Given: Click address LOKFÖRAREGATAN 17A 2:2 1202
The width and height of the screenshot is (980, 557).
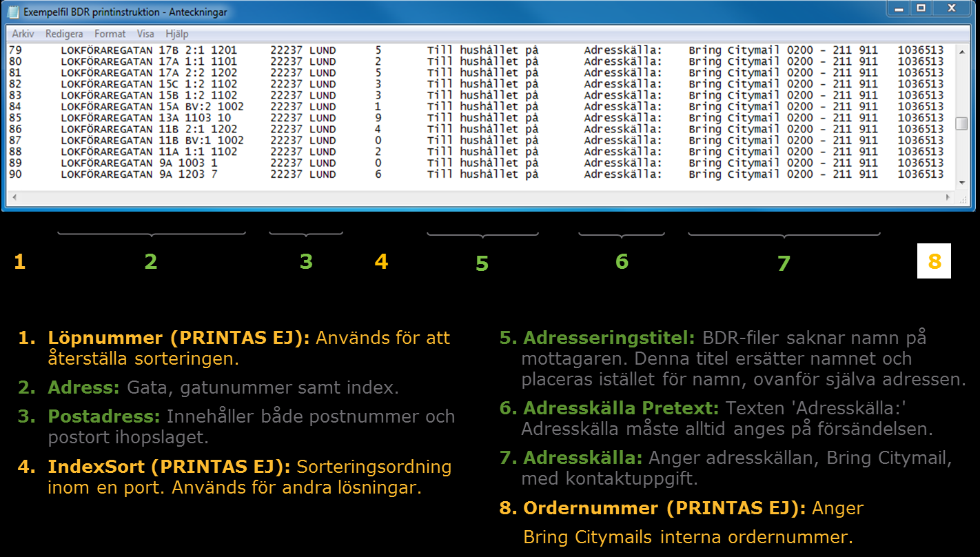Looking at the screenshot, I should tap(149, 72).
